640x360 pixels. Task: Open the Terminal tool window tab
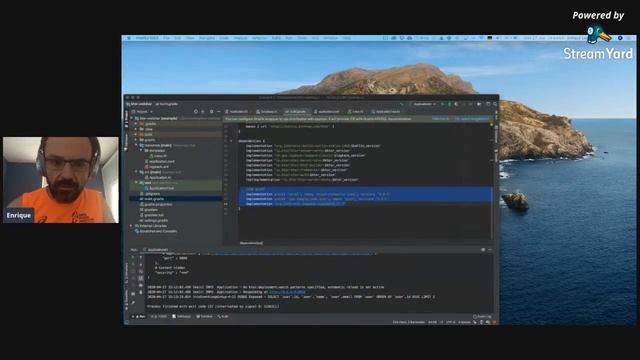(x=204, y=316)
